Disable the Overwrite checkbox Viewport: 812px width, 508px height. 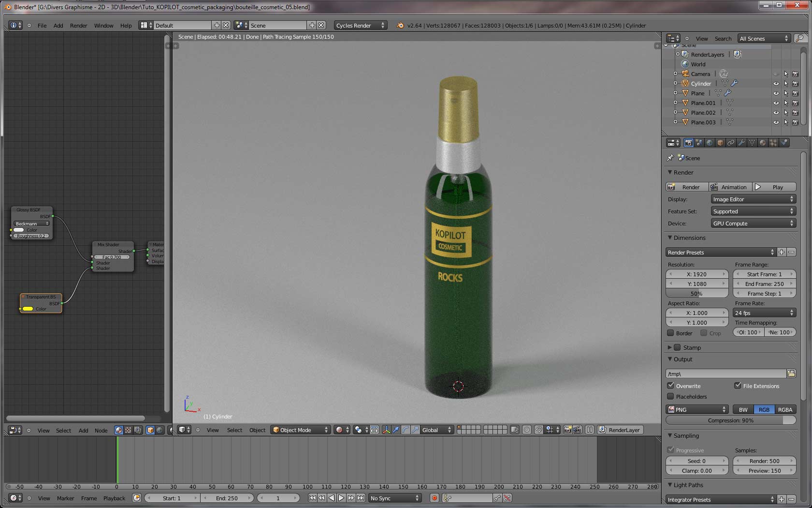pyautogui.click(x=670, y=386)
